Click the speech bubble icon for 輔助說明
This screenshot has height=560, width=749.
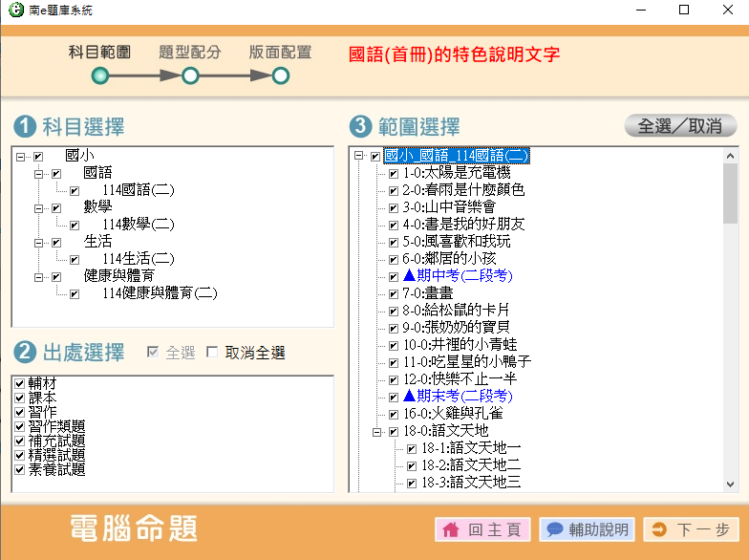[x=553, y=529]
